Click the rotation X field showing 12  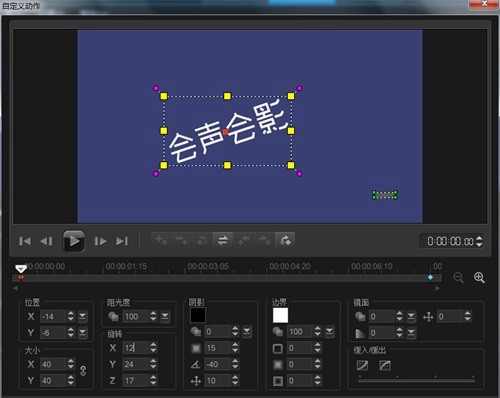(x=135, y=348)
